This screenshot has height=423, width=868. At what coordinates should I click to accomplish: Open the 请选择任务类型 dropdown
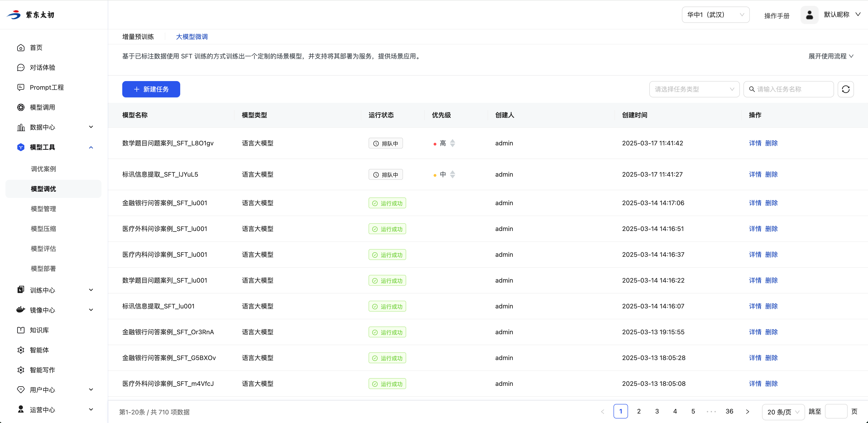pos(694,89)
